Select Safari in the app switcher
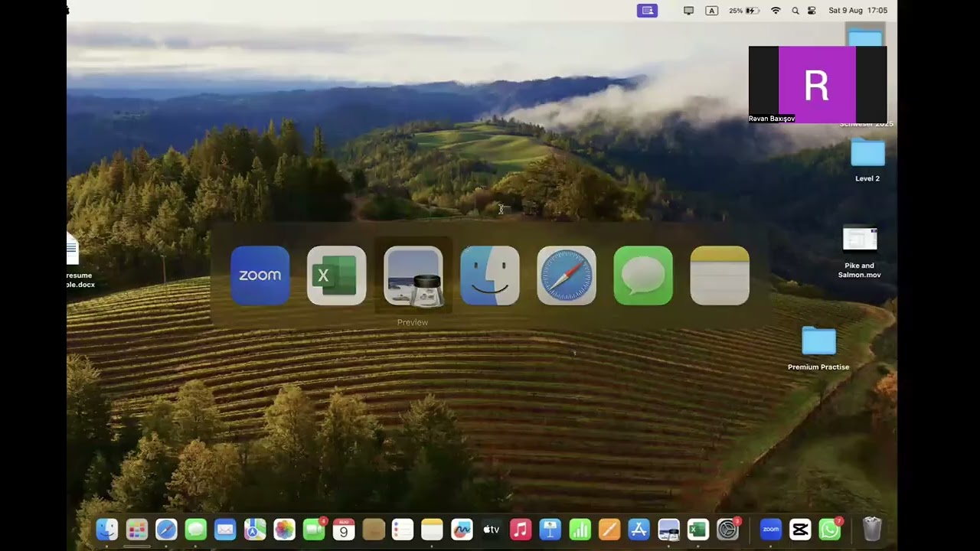The image size is (980, 551). [567, 275]
